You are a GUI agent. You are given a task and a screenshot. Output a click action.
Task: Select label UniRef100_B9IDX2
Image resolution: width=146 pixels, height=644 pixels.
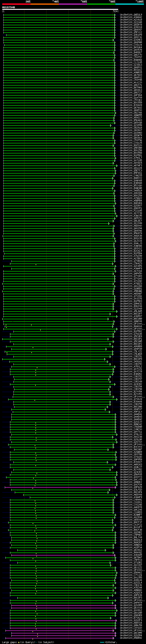[131, 70]
